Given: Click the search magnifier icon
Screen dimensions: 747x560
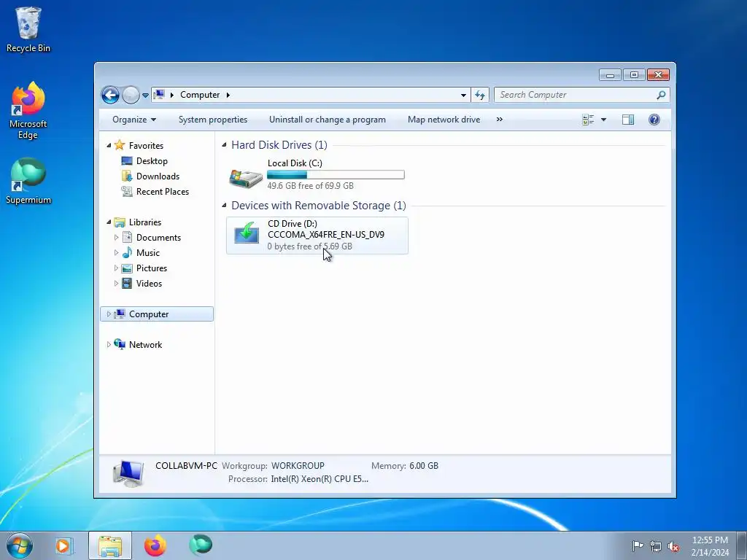Looking at the screenshot, I should (661, 95).
